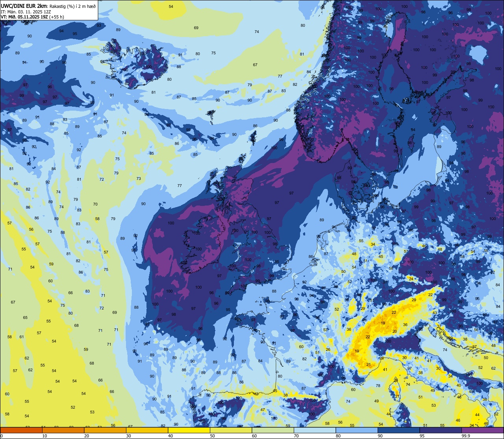This screenshot has height=439, width=504.
Task: Click the 20–30% legend color swatch
Action: [105, 430]
